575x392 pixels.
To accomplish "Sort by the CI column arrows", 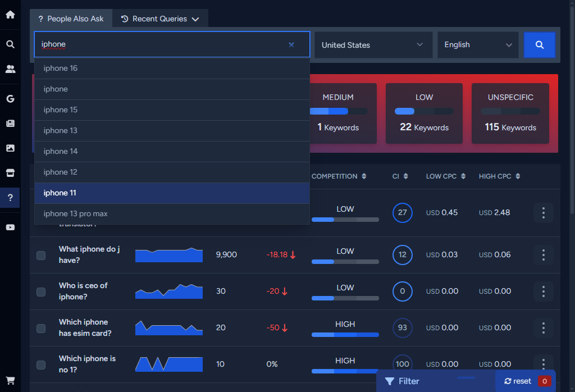I will pos(405,176).
